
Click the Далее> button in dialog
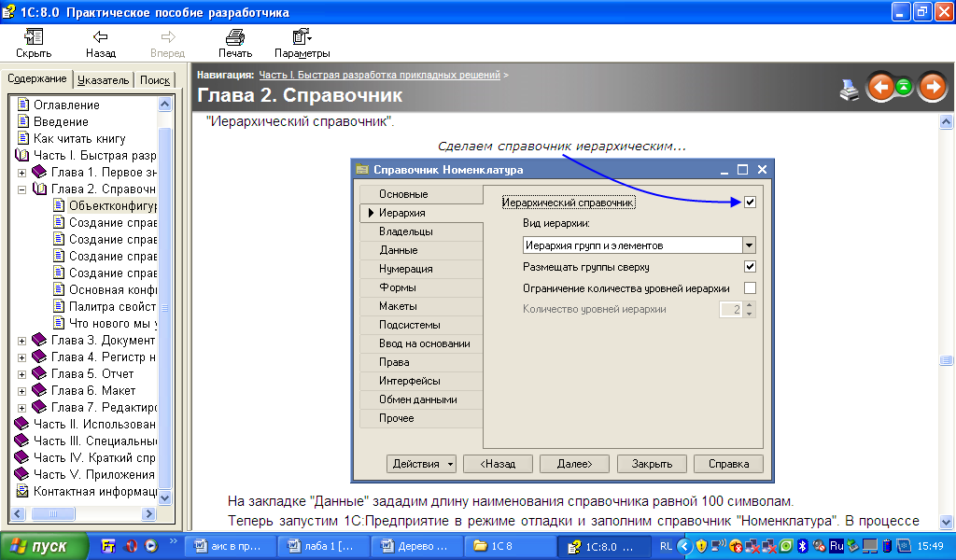coord(575,464)
